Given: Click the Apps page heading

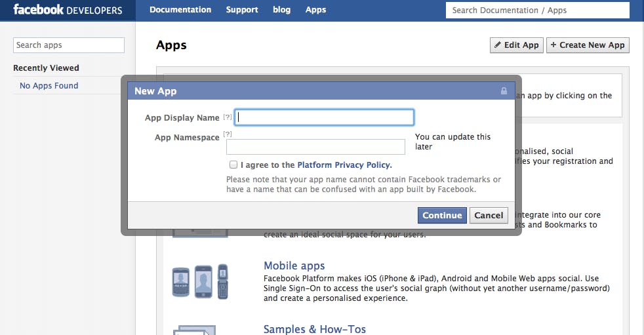Looking at the screenshot, I should pos(171,45).
